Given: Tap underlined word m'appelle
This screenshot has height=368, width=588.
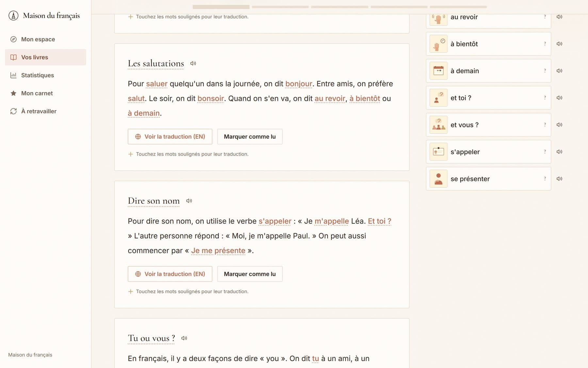Looking at the screenshot, I should (332, 221).
